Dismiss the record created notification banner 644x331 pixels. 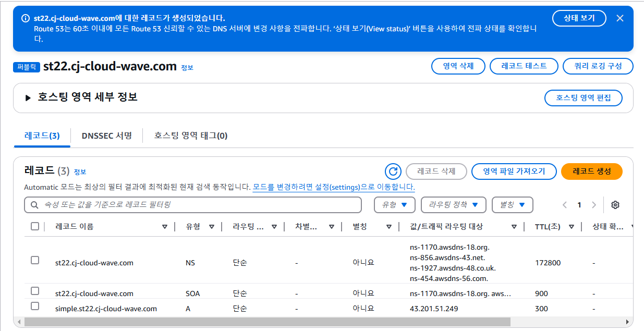[x=619, y=18]
